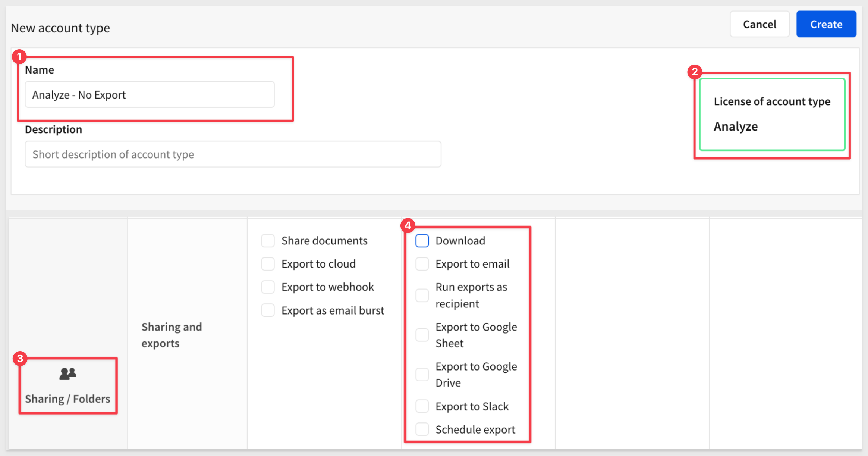
Task: Toggle Run exports as recipient
Action: 422,295
